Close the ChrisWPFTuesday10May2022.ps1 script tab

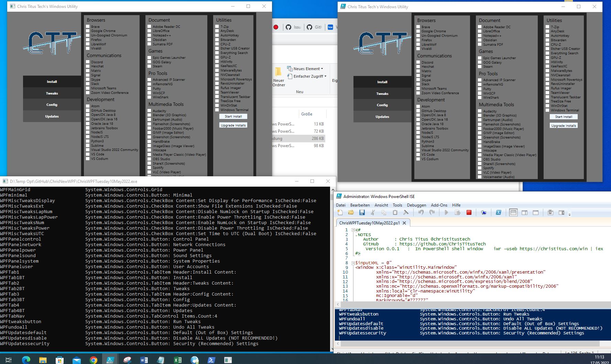click(x=404, y=223)
